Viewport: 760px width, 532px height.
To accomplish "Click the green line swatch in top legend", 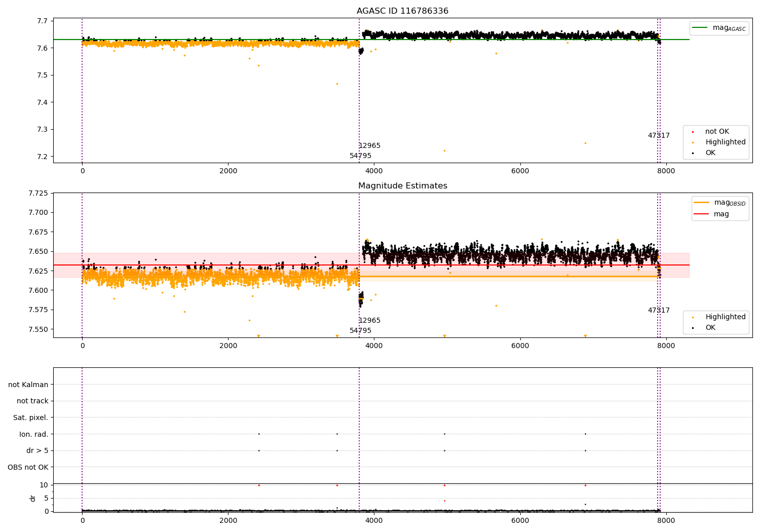I will [700, 28].
